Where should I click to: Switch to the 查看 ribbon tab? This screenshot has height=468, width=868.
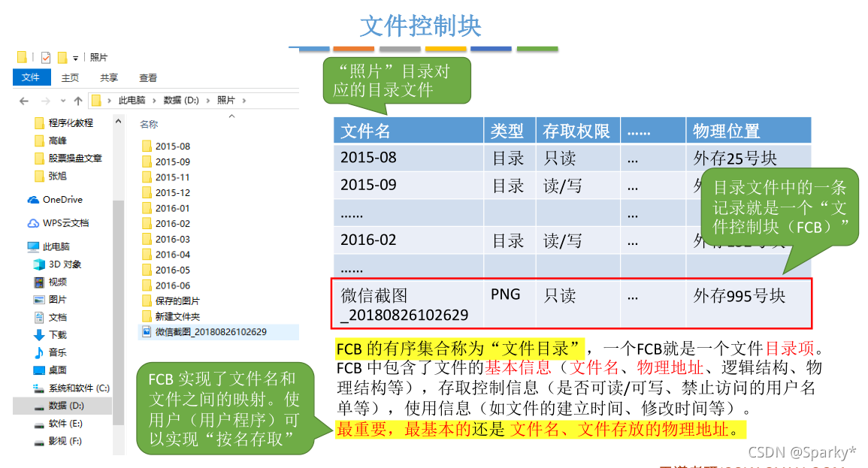(148, 77)
